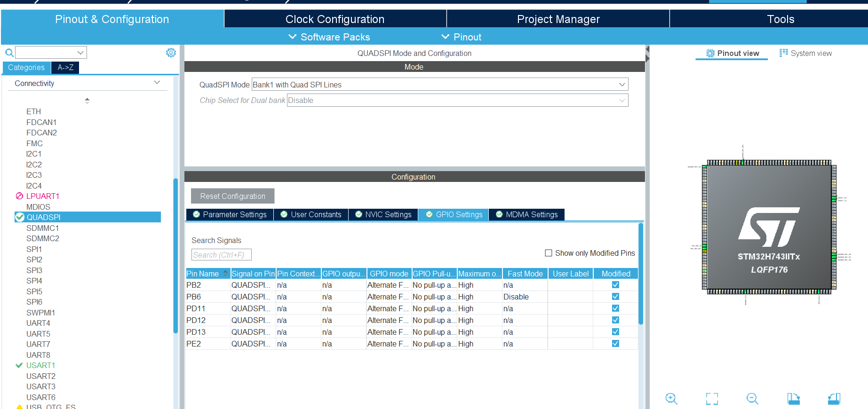
Task: Toggle Modified checkbox for PD12 row
Action: [x=615, y=320]
